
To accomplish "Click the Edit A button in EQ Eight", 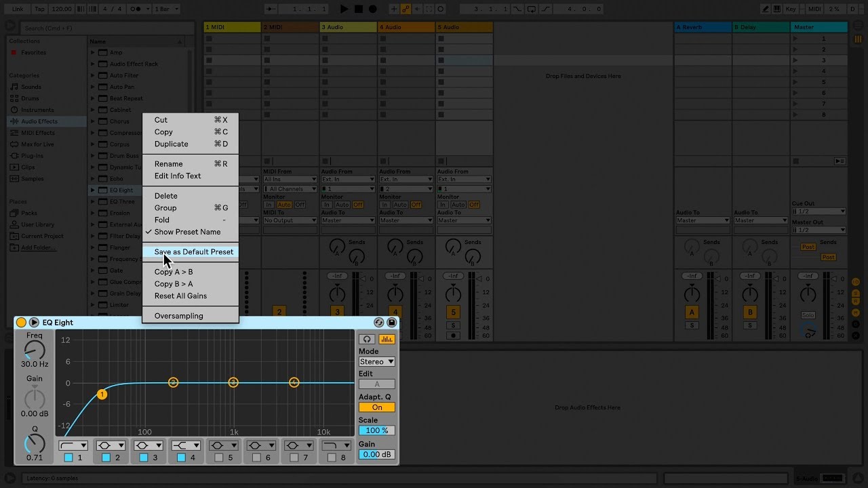I will [x=377, y=384].
